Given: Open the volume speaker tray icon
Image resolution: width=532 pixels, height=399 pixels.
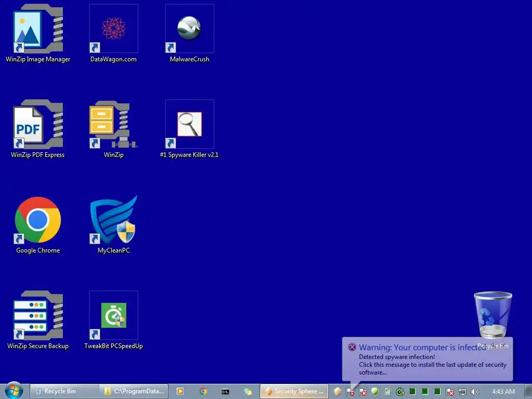Looking at the screenshot, I should [475, 392].
